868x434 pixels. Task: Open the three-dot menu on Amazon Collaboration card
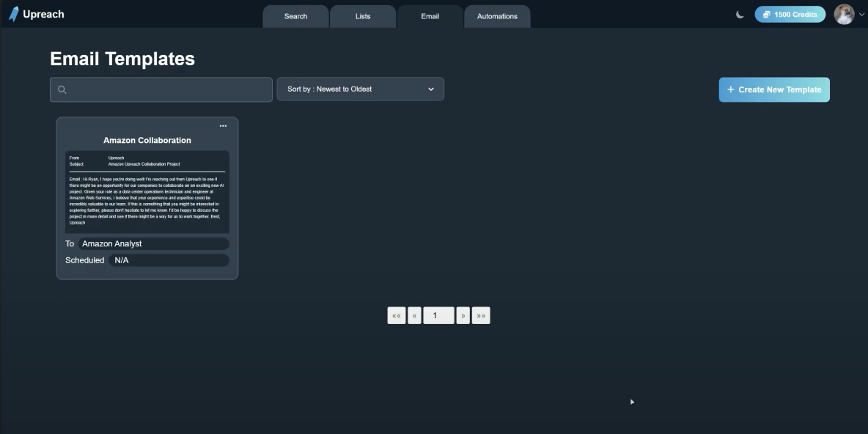(x=223, y=126)
